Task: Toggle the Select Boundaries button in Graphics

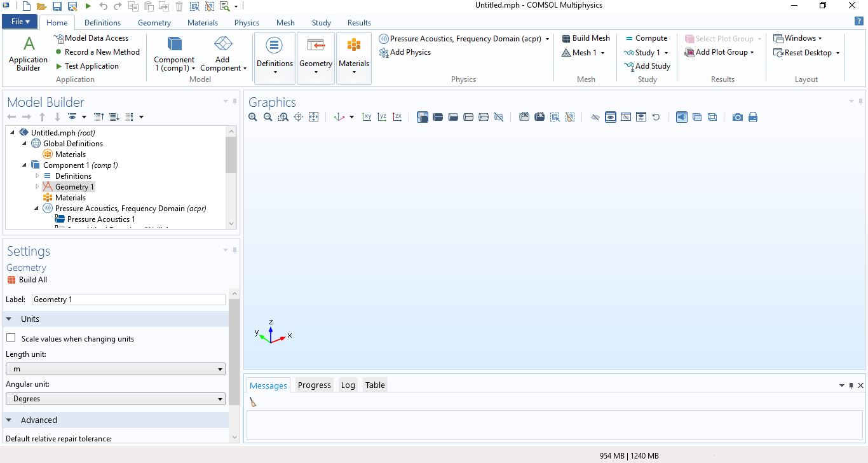Action: pyautogui.click(x=453, y=117)
